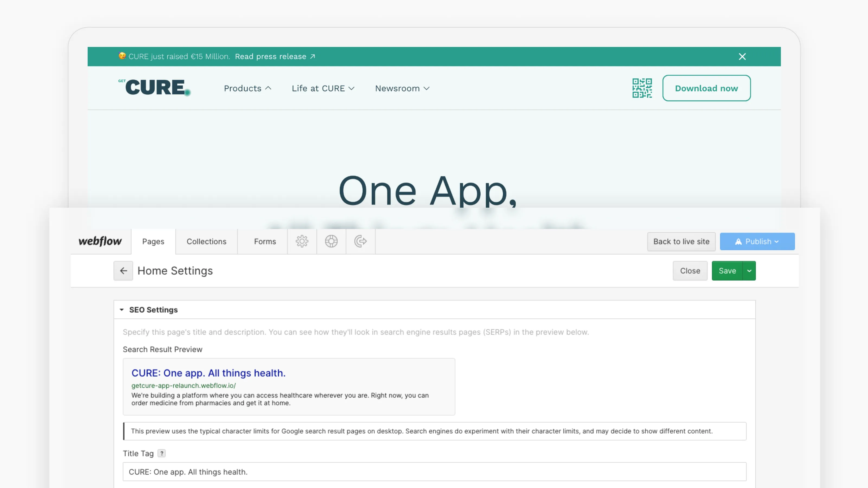
Task: Click the CURE logo
Action: pyautogui.click(x=155, y=88)
